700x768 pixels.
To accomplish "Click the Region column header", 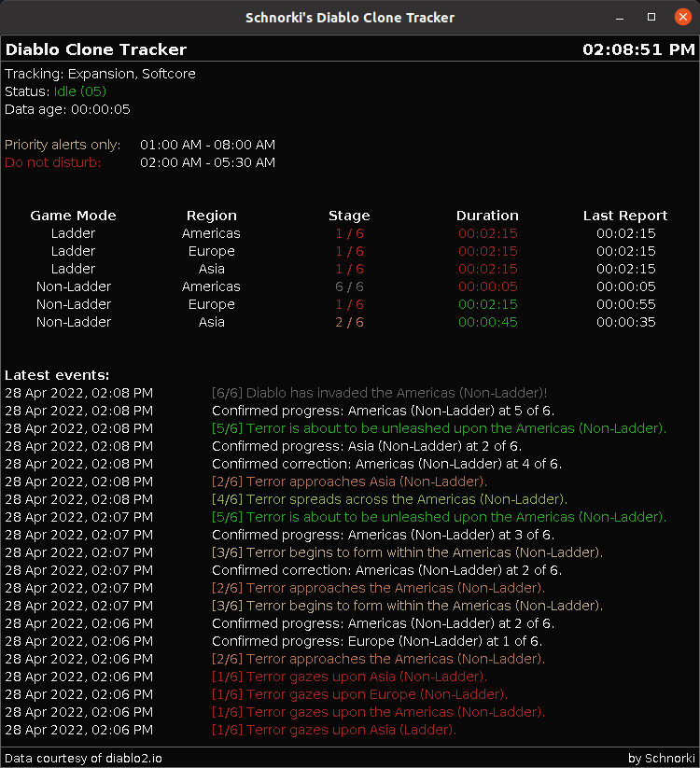I will (x=212, y=216).
